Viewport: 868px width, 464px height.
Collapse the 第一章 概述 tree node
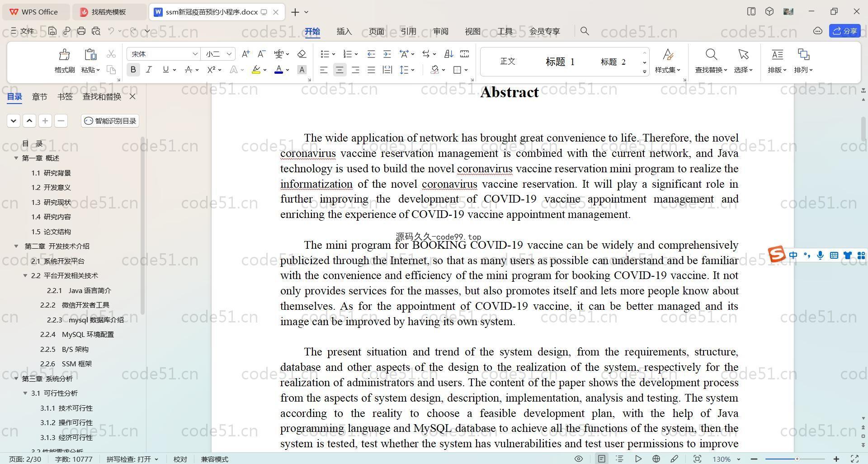[16, 158]
